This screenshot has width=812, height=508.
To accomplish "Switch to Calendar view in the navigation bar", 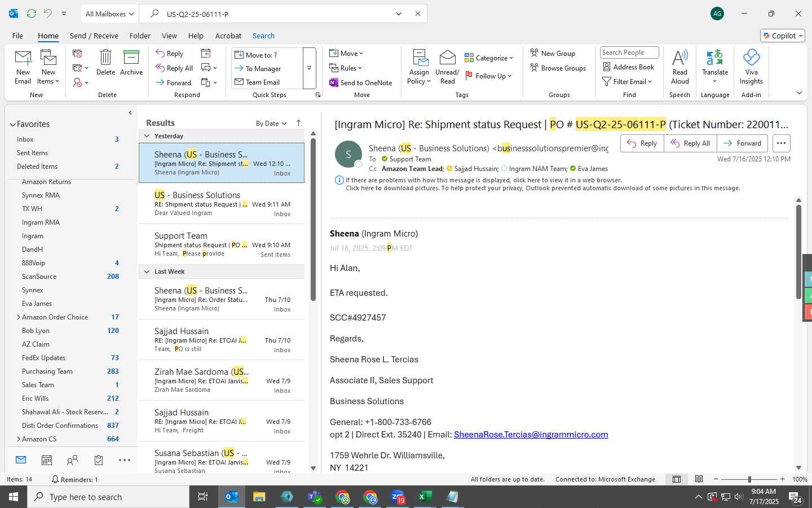I will 47,461.
